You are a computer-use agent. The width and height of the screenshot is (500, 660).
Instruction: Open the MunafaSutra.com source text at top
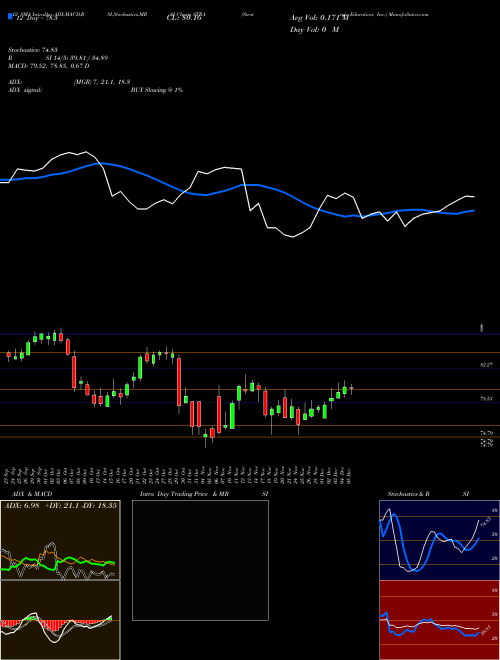click(x=410, y=14)
